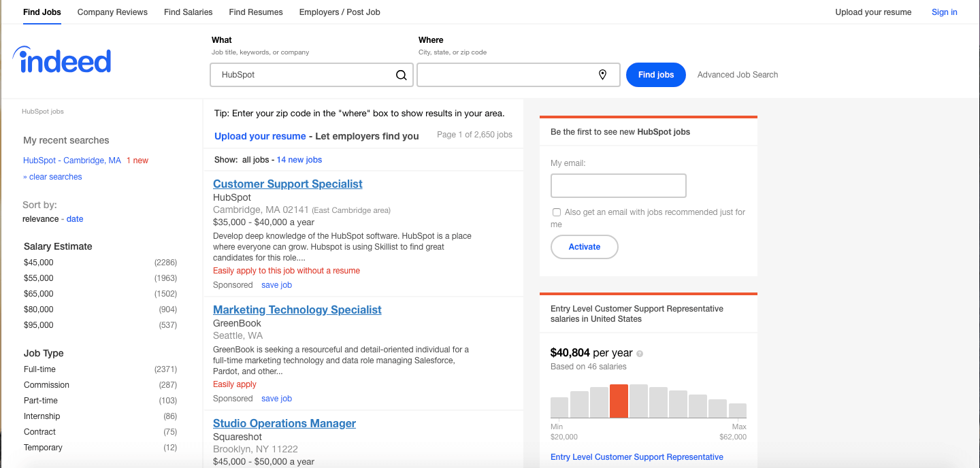Save the Marketing Technology Specialist job
The width and height of the screenshot is (980, 468).
(276, 399)
